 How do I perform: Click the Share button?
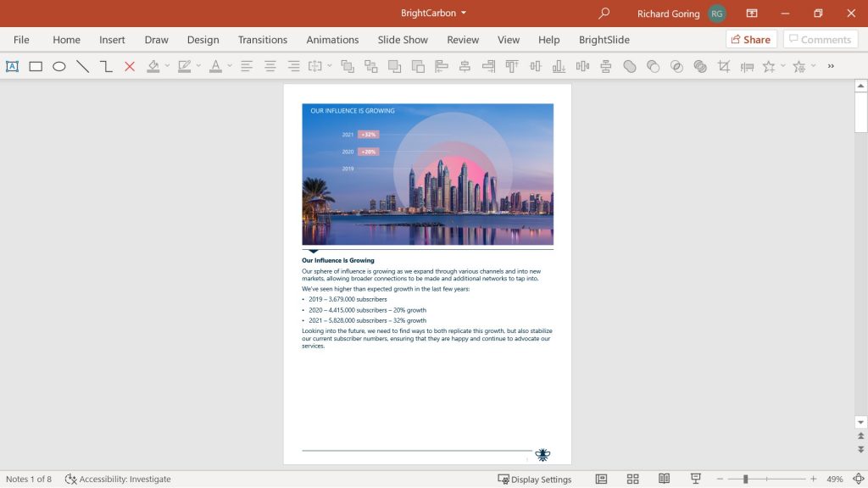coord(751,38)
